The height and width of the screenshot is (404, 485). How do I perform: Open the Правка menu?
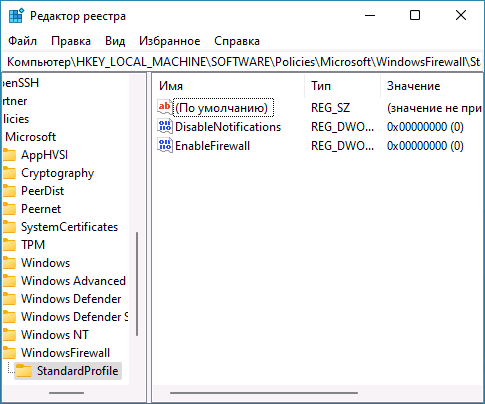(71, 41)
